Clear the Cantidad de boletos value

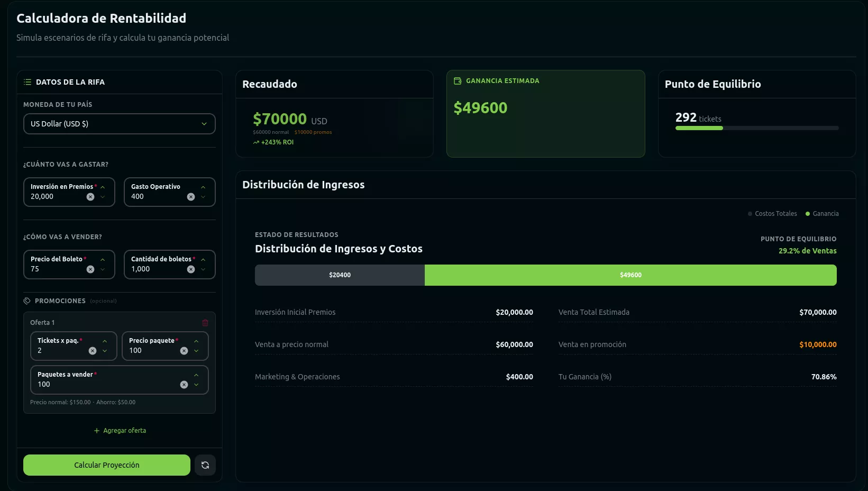(191, 269)
